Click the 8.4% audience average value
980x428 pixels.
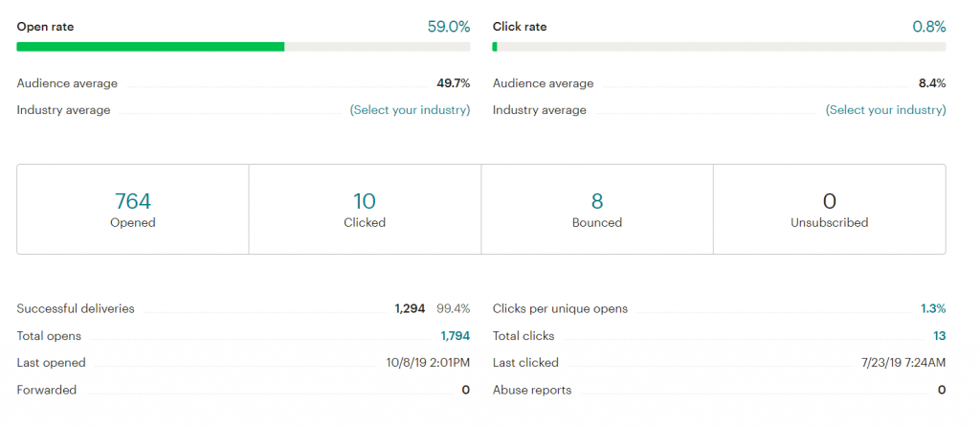point(931,83)
